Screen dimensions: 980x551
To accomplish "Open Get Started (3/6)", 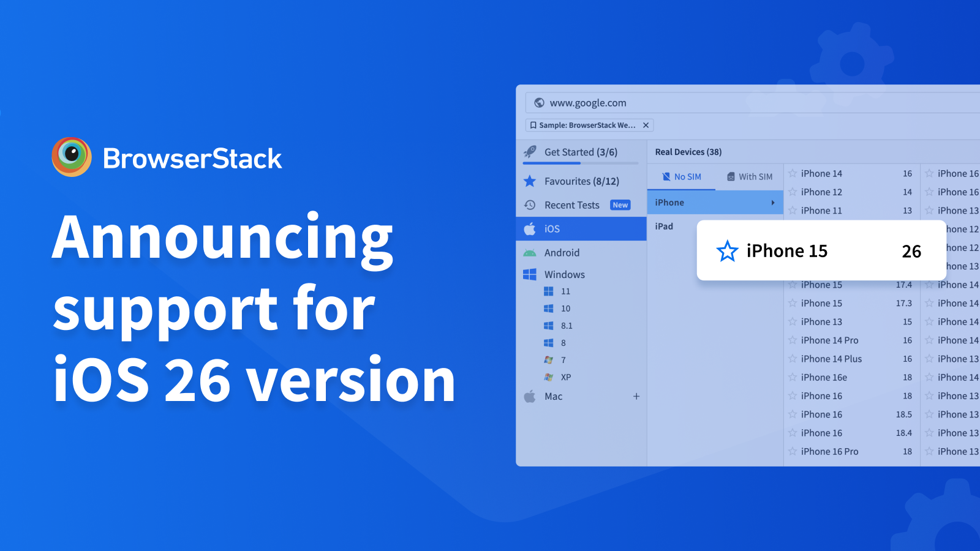I will [581, 152].
